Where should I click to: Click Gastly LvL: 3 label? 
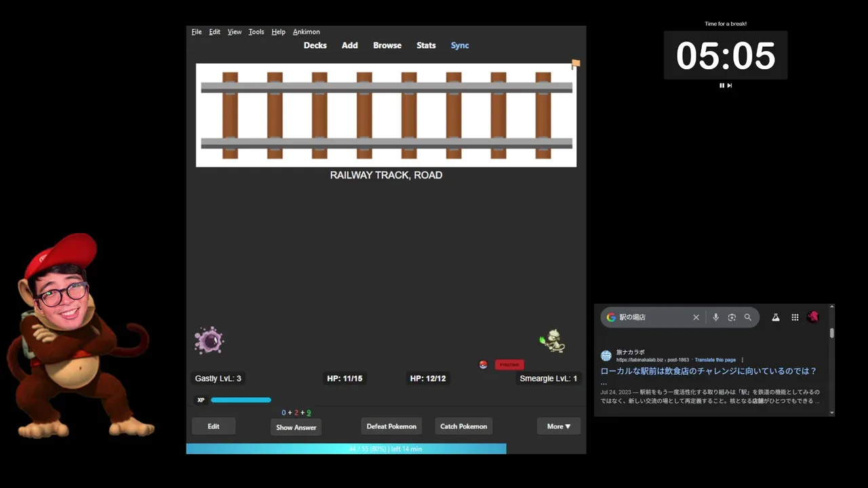[218, 378]
